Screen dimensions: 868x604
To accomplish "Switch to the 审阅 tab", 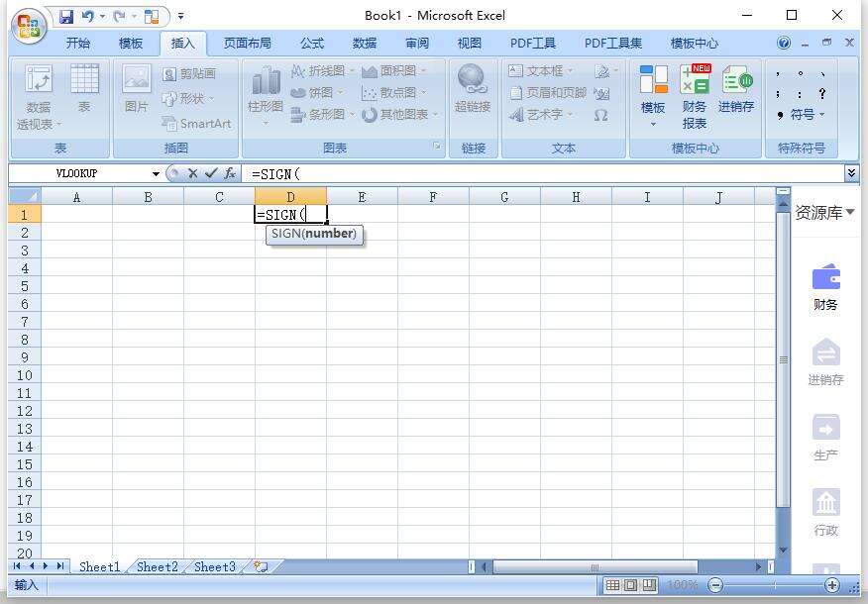I will (x=417, y=44).
